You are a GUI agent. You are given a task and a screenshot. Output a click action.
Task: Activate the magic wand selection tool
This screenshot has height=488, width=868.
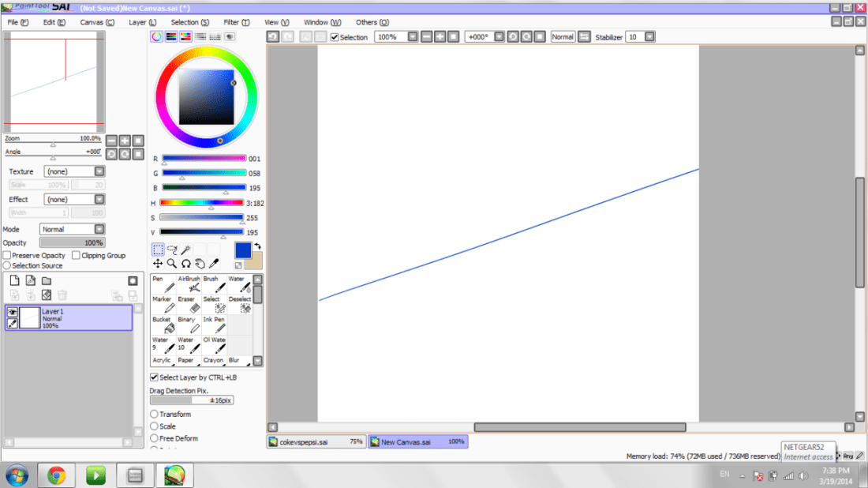point(185,250)
